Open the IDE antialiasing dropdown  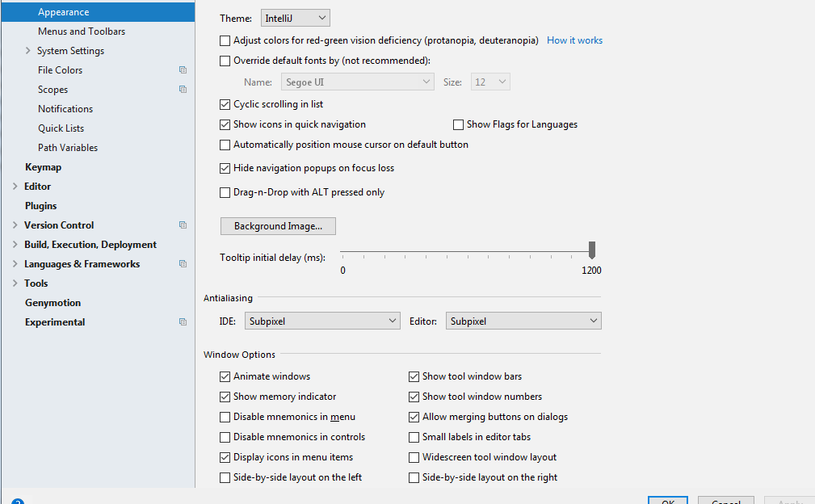pos(322,321)
